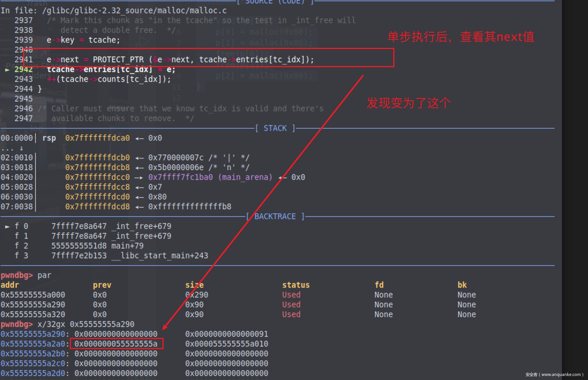Click the main_arena address 0x7ffff7fc1ba0

point(180,177)
